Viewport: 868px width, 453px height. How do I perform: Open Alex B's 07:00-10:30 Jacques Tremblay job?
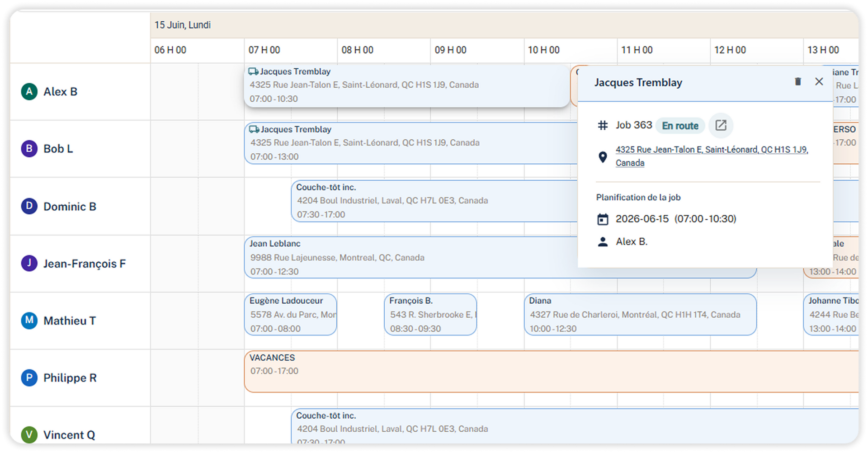406,85
